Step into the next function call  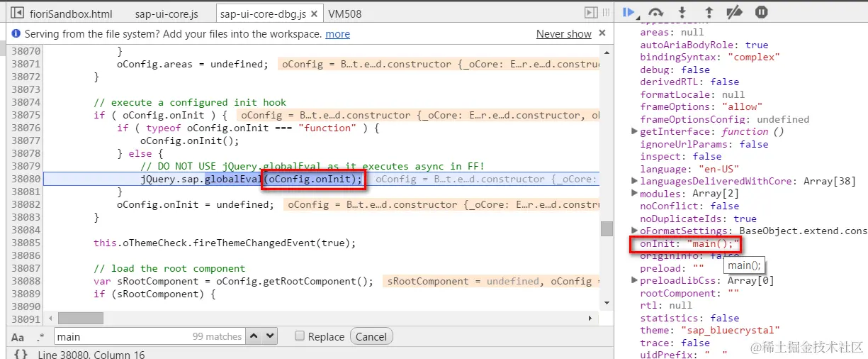coord(682,12)
